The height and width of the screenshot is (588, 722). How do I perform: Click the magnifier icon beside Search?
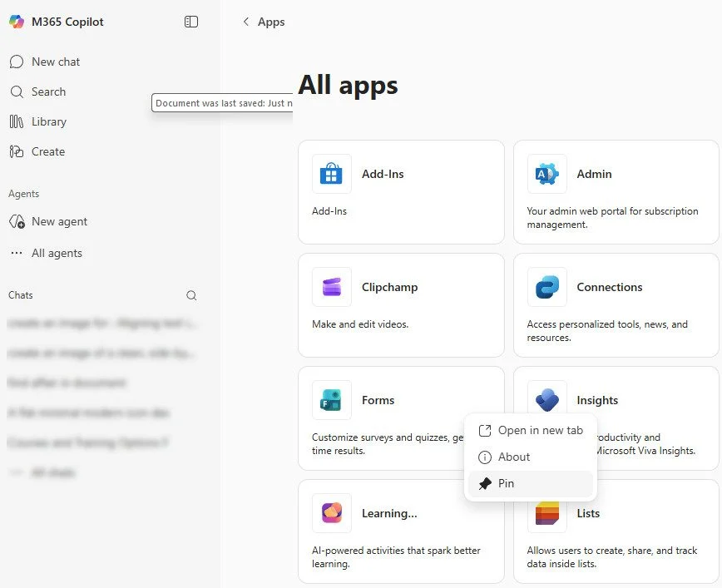pyautogui.click(x=17, y=91)
